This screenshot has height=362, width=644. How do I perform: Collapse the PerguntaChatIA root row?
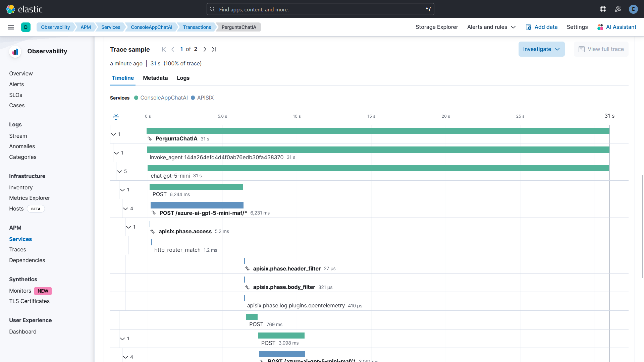pyautogui.click(x=113, y=134)
